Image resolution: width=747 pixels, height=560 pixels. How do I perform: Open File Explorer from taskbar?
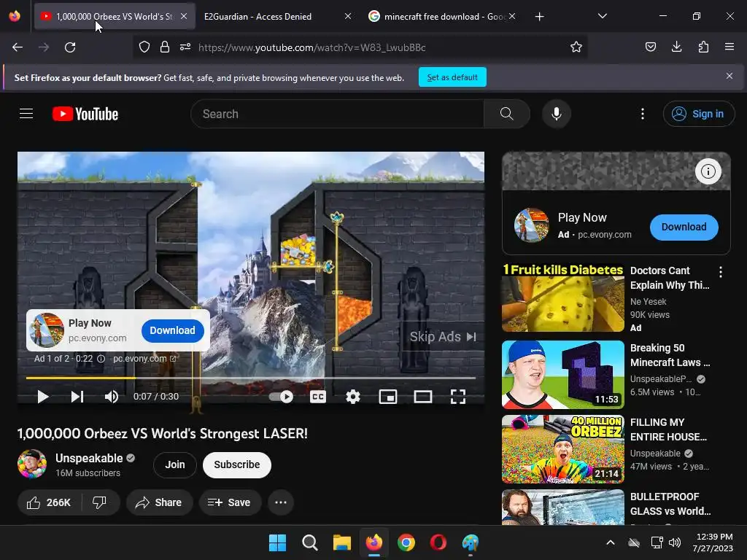click(341, 542)
